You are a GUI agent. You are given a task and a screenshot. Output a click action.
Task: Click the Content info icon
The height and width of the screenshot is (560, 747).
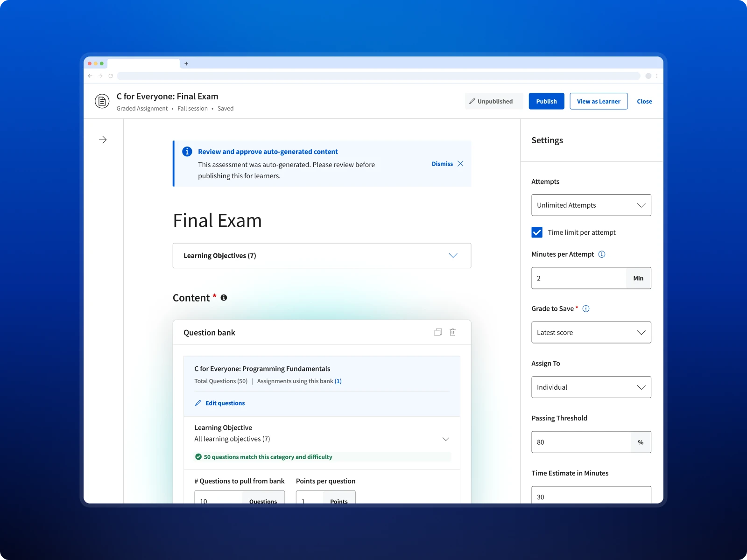224,298
